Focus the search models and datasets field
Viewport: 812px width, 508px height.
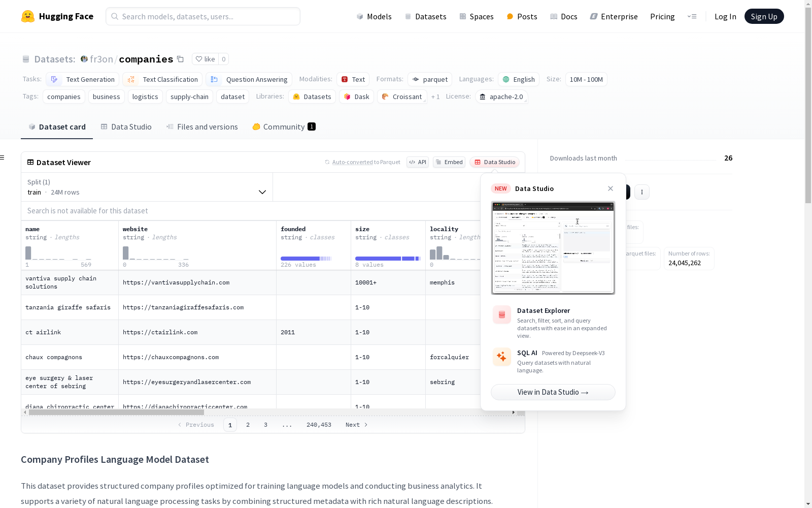[203, 16]
